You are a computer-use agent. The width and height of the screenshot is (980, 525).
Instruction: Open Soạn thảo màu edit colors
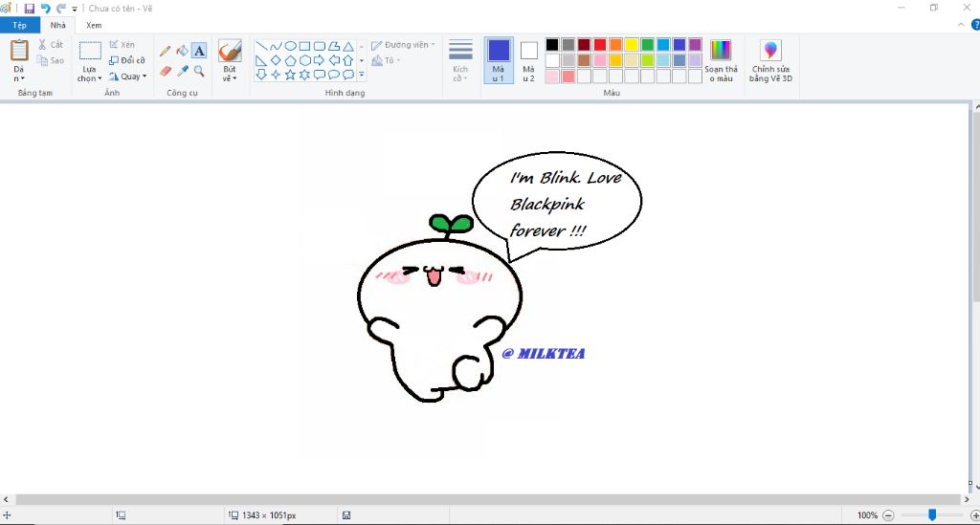click(721, 60)
